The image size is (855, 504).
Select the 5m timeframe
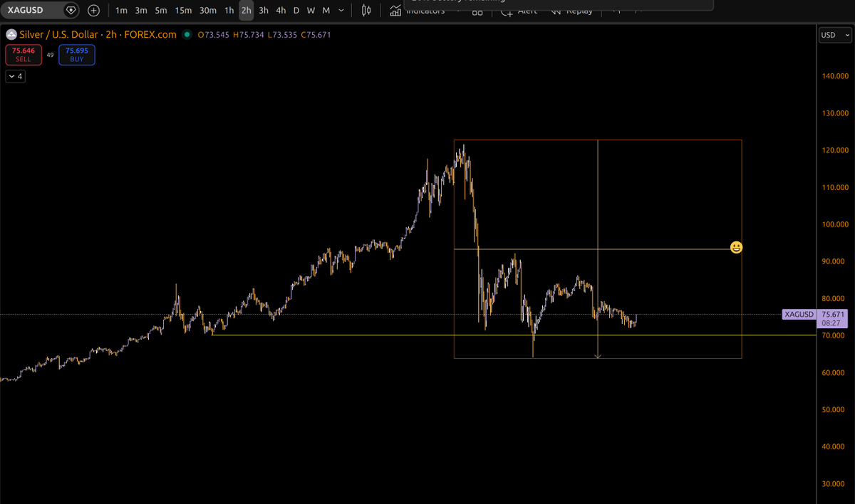[x=161, y=11]
